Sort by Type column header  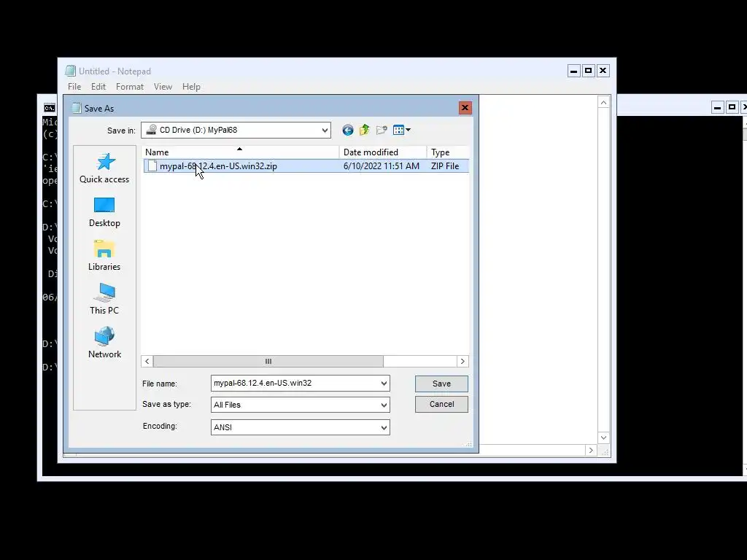[x=448, y=152]
